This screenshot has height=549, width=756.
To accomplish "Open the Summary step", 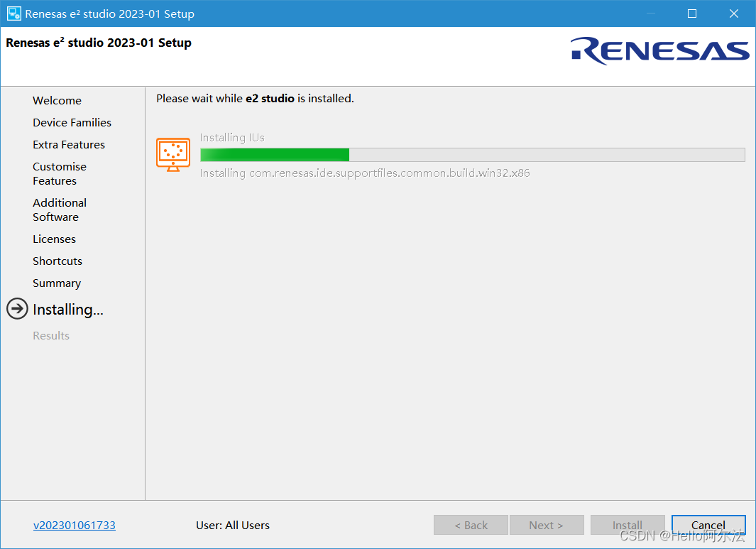I will click(x=56, y=283).
